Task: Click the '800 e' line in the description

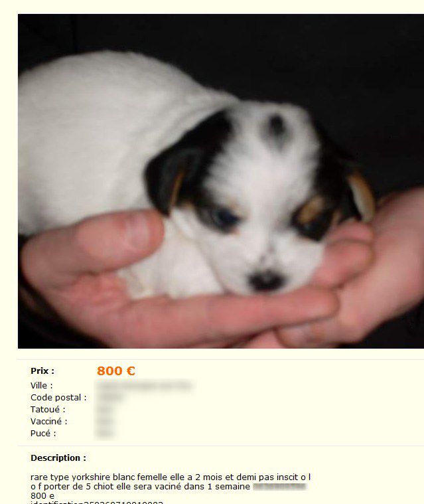Action: coord(42,495)
